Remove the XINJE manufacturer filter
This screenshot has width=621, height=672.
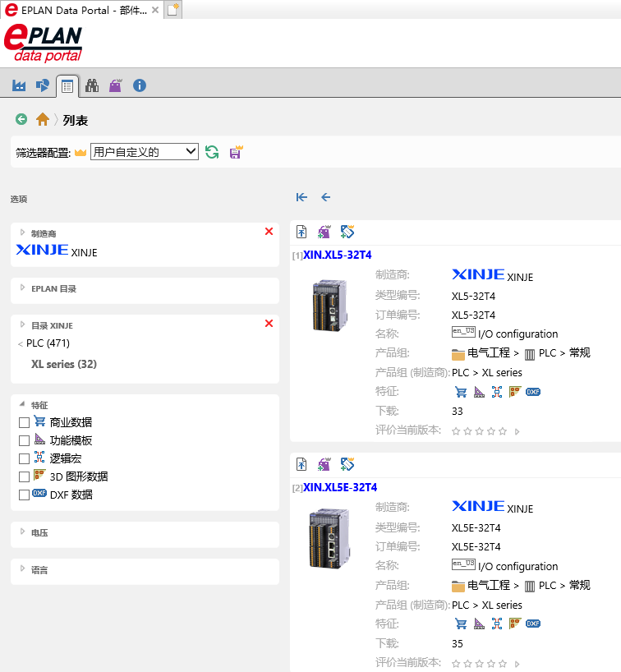269,232
